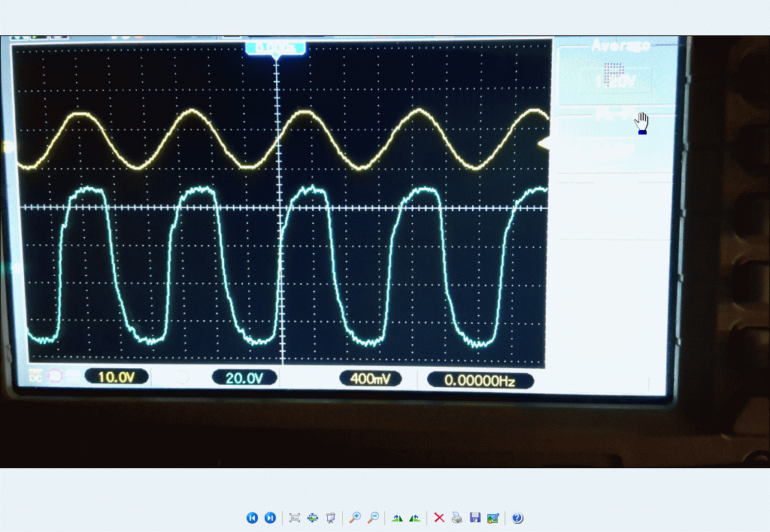Open the picture for editing
The height and width of the screenshot is (532, 770).
click(x=493, y=518)
